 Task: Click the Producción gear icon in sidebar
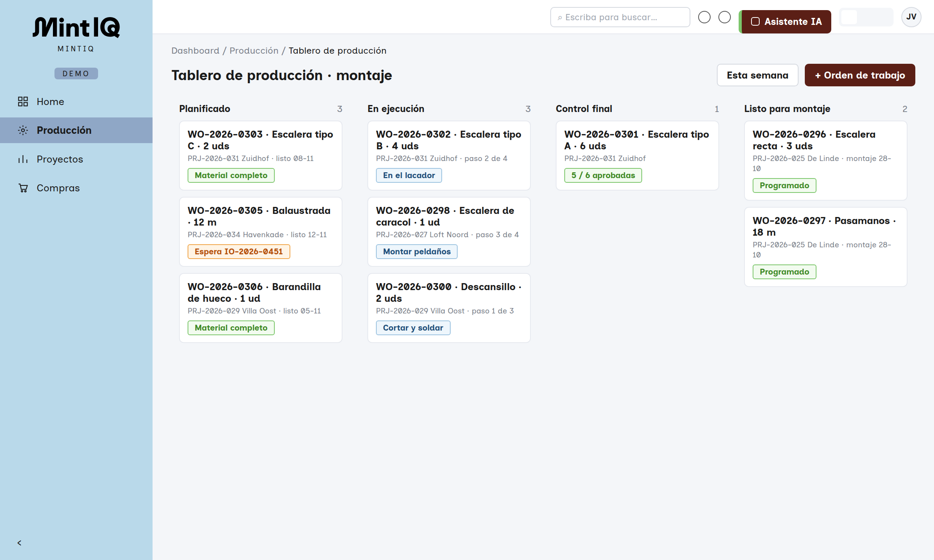(x=23, y=130)
